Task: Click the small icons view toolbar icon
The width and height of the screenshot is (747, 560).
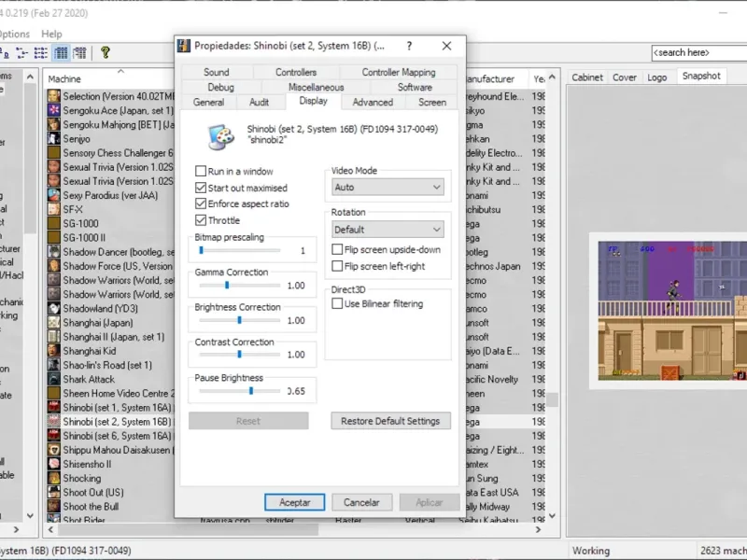Action: click(x=21, y=52)
